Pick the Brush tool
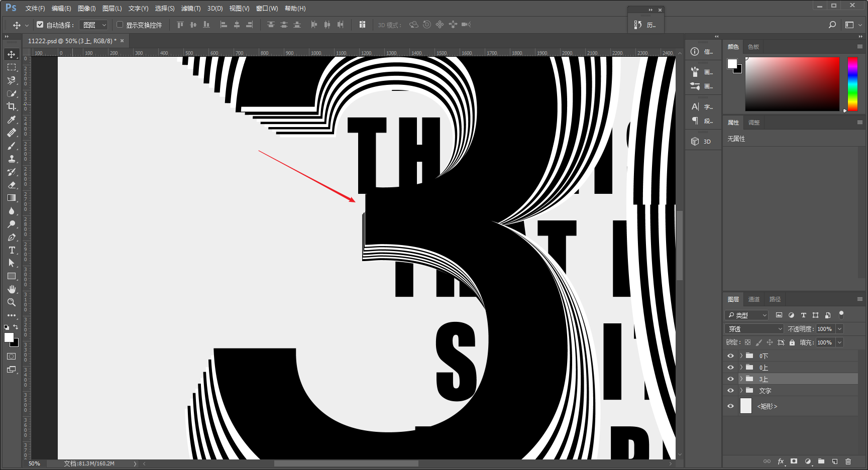868x470 pixels. [11, 146]
